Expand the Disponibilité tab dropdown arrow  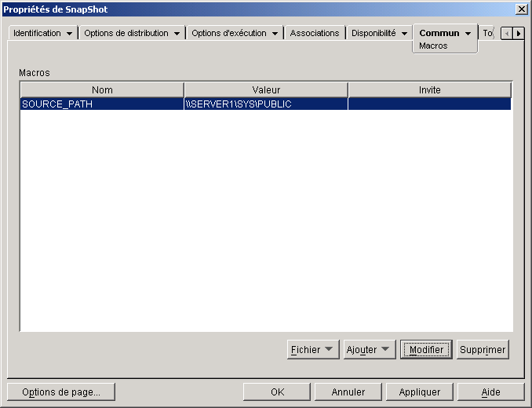[x=404, y=34]
